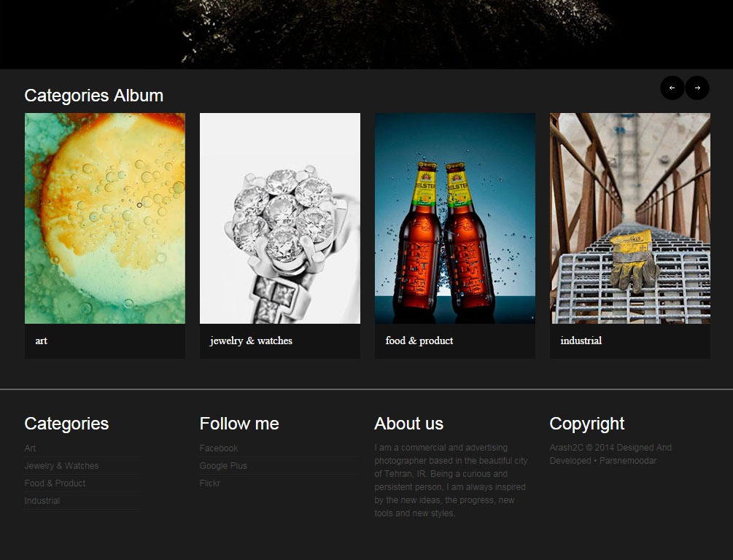Click the previous arrow carousel button

pyautogui.click(x=672, y=88)
